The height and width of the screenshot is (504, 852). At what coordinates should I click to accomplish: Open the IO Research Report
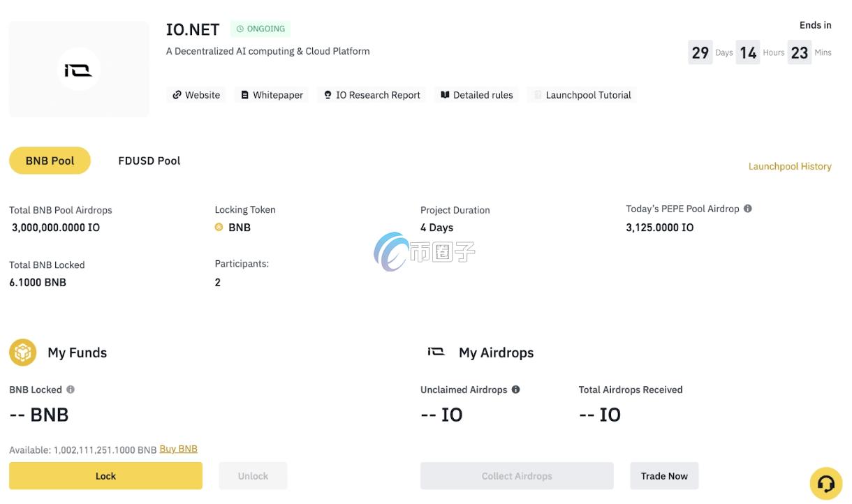click(x=372, y=95)
